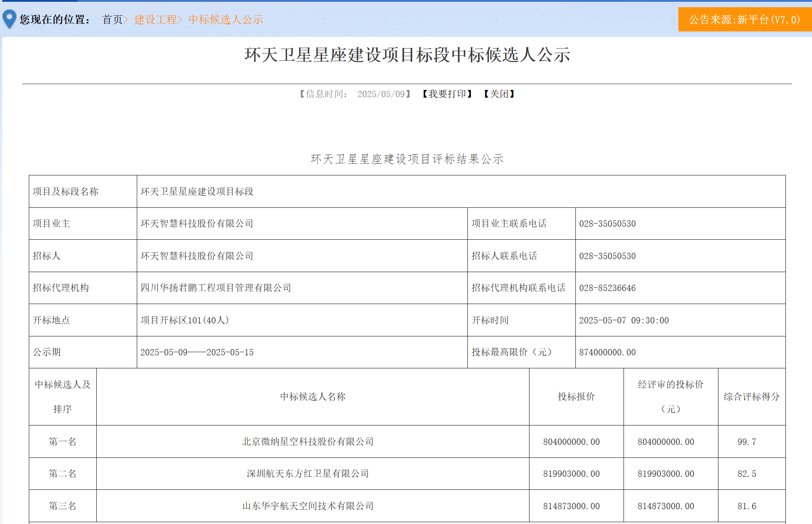Select owner name 环天智慧科技股份有限公司 in 项目业主 row
812x524 pixels.
point(197,224)
